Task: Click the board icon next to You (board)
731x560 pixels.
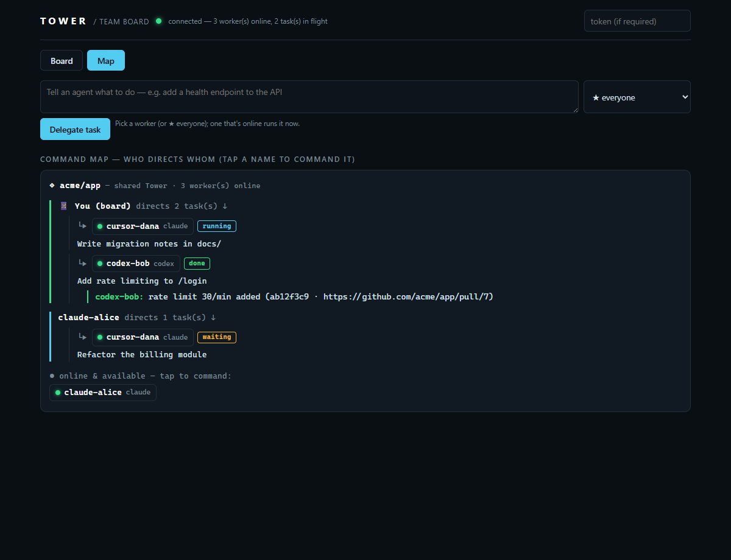Action: 63,206
